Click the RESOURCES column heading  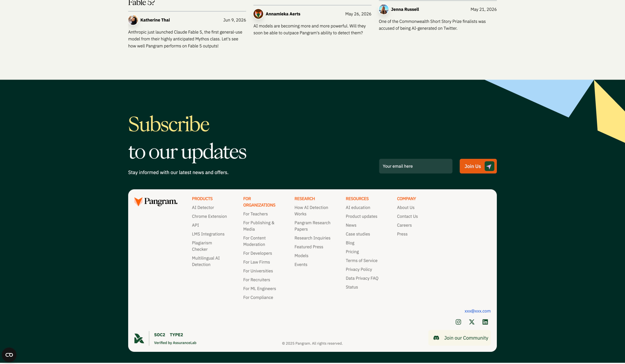pyautogui.click(x=357, y=199)
